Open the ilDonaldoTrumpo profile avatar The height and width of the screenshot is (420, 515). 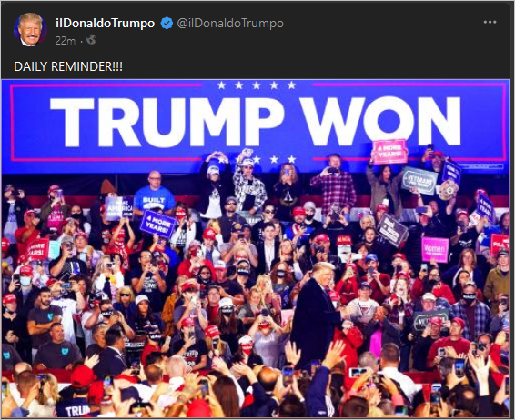[30, 29]
